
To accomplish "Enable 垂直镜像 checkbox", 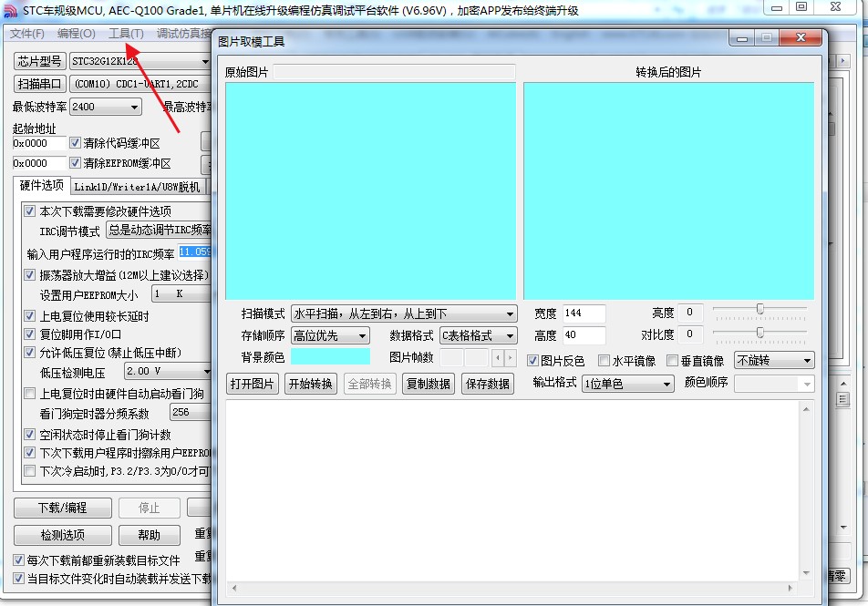I will 672,361.
